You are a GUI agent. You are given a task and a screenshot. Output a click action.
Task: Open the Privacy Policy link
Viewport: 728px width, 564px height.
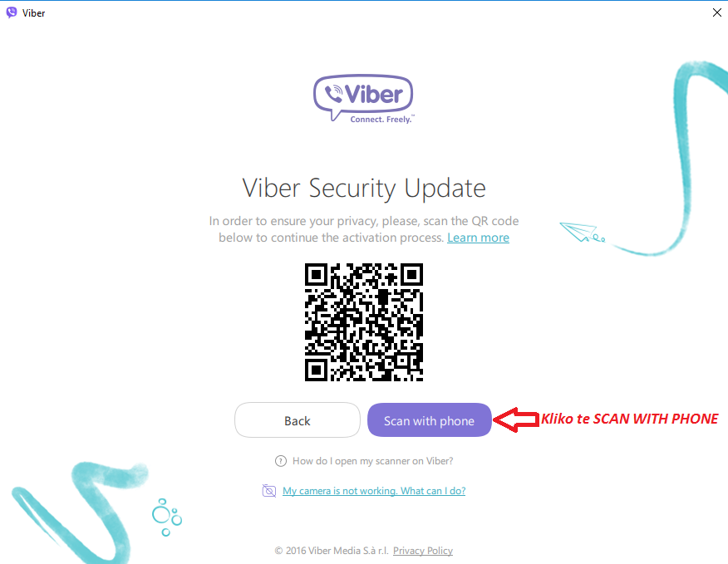(422, 551)
